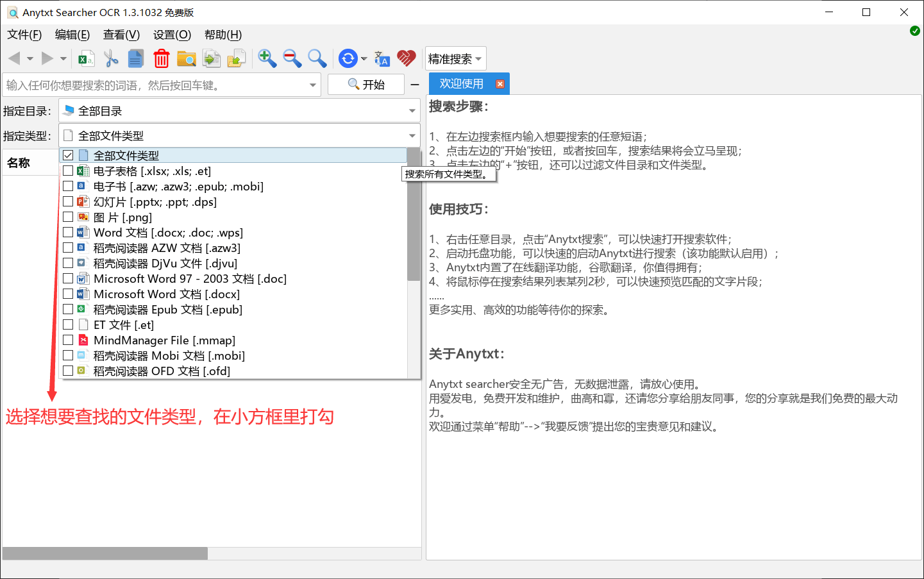This screenshot has width=924, height=579.
Task: Click the file type list vertical scrollbar
Action: (414, 215)
